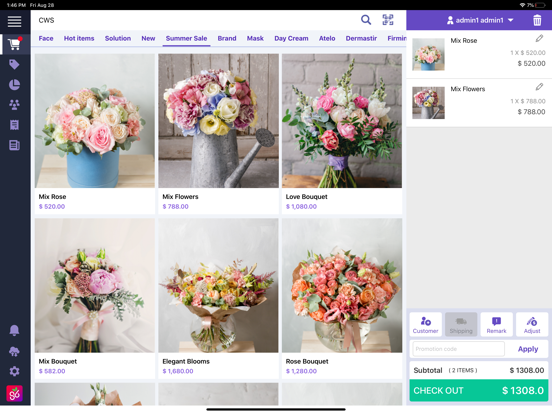The width and height of the screenshot is (552, 414).
Task: Add Rose Bouquet product photo to cart
Action: (342, 286)
